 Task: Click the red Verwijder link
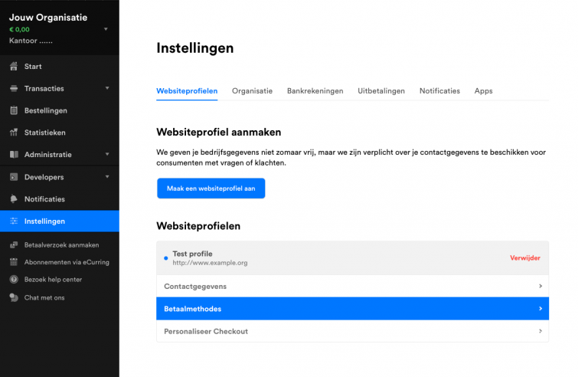[525, 258]
